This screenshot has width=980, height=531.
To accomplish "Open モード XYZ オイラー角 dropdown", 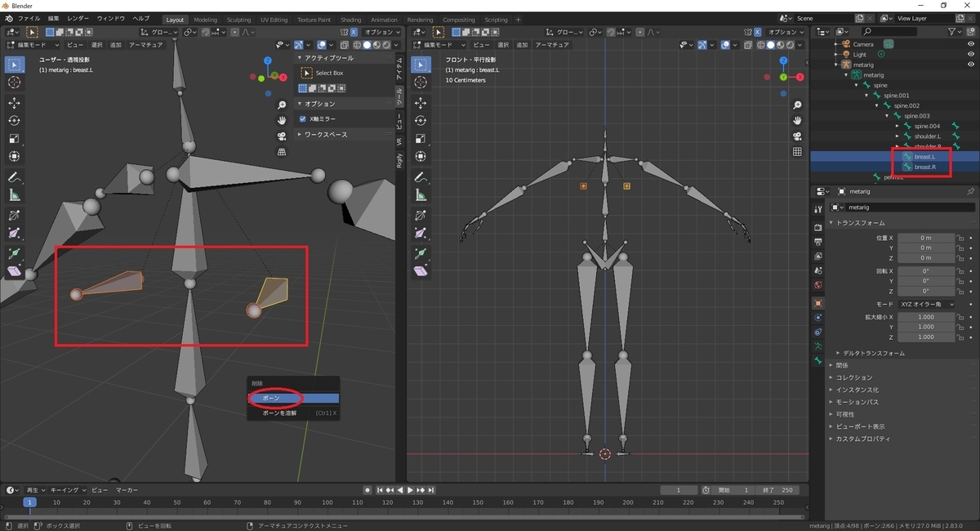I will [x=926, y=304].
